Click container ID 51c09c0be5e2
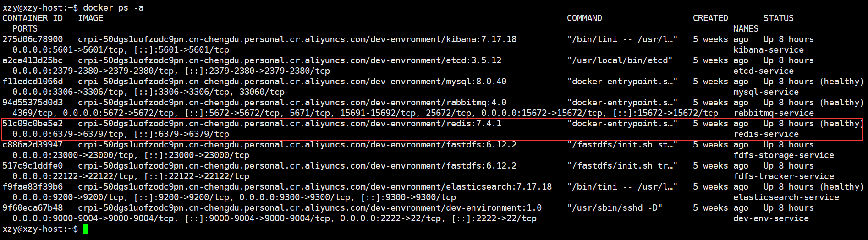The image size is (868, 240). coord(33,124)
